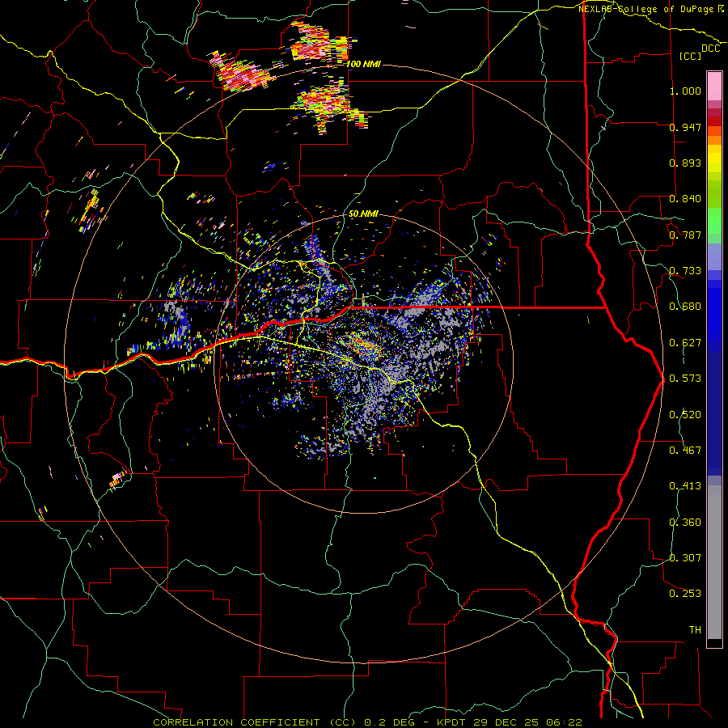728x728 pixels.
Task: Select the 0.307 scale value
Action: click(x=685, y=558)
